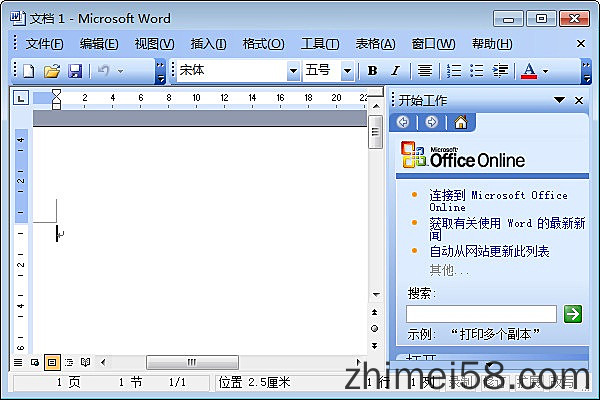
Task: Save the document with the floppy icon
Action: [75, 71]
